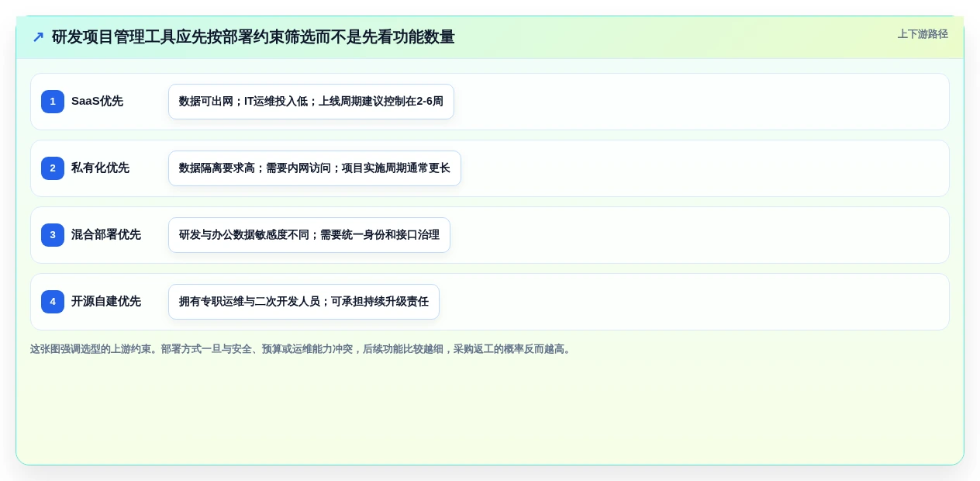The width and height of the screenshot is (980, 481).
Task: Click the 数据可出网 description box
Action: point(311,102)
